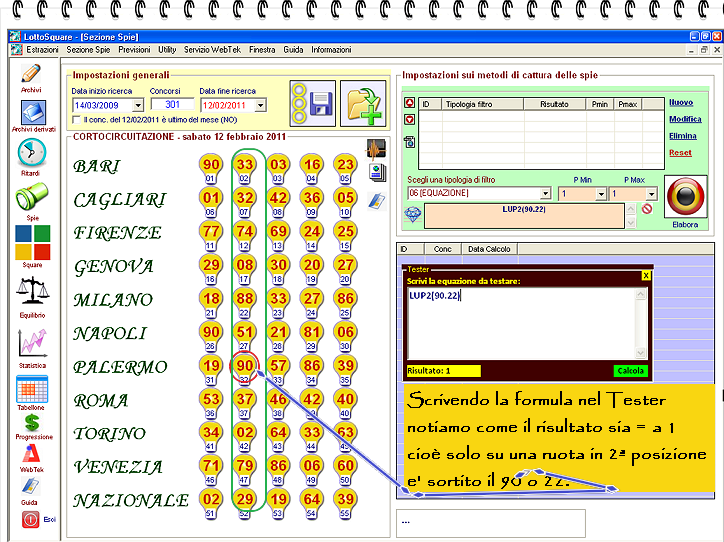
Task: Click Milano's second number 88 bulb
Action: (244, 301)
